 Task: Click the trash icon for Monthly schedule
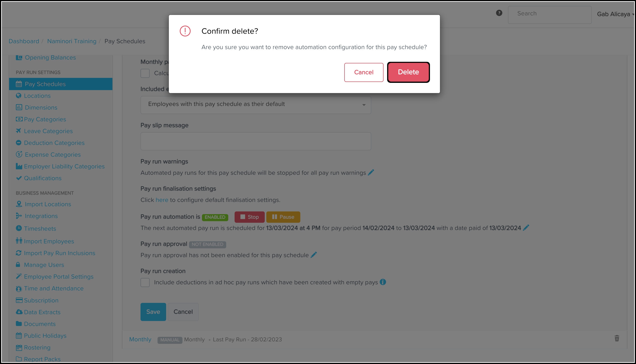tap(617, 338)
